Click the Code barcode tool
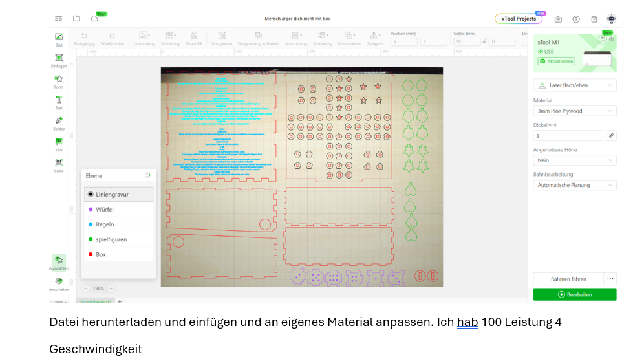Viewport: 644px width, 361px height. click(x=59, y=164)
